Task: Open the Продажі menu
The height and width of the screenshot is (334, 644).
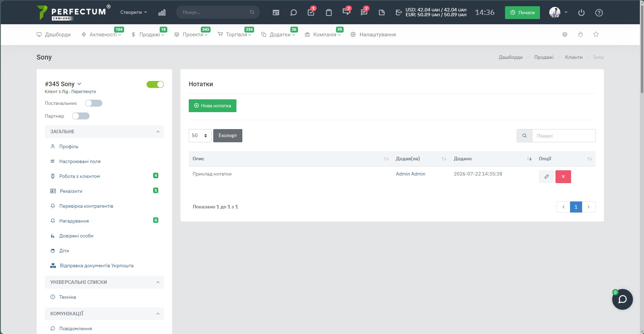Action: [x=148, y=35]
